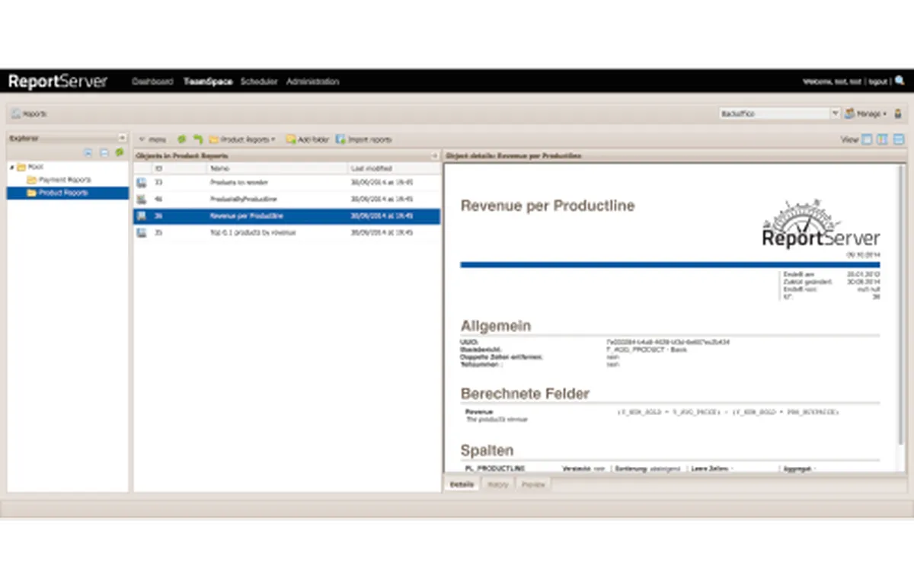914x588 pixels.
Task: Click the green refresh list icon
Action: tap(182, 139)
